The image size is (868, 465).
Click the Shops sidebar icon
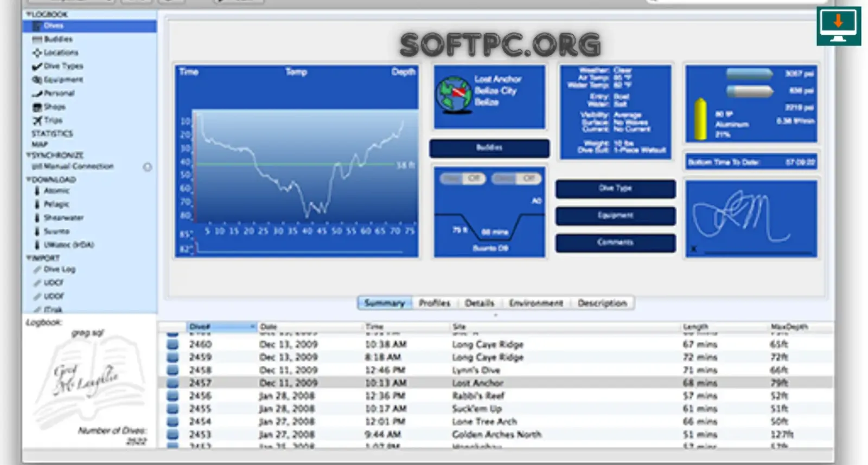point(37,107)
